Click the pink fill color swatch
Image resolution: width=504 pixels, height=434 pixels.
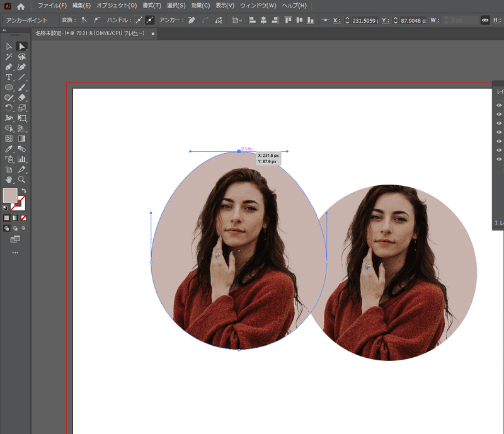click(10, 195)
